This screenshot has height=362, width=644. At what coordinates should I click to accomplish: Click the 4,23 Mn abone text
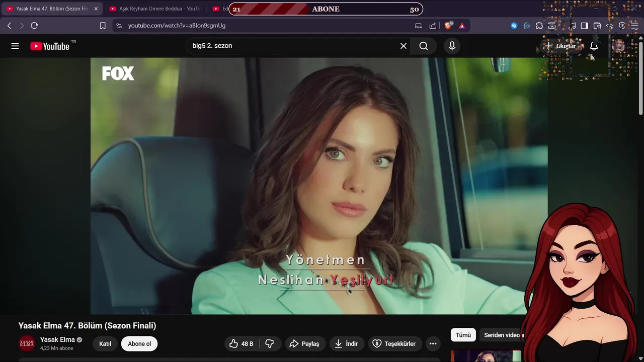tap(57, 348)
